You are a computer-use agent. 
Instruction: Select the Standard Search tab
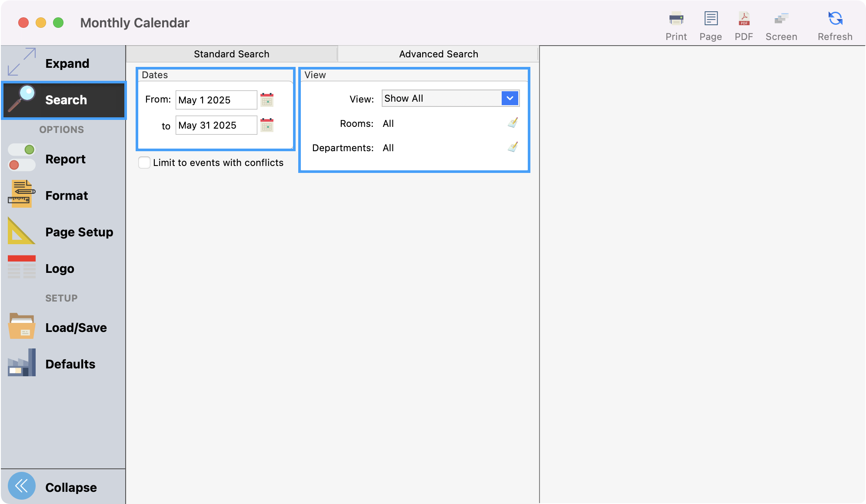pyautogui.click(x=231, y=54)
